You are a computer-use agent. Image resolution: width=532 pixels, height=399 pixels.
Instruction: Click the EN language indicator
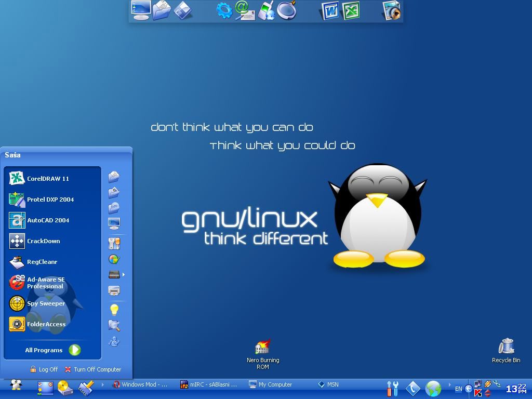click(458, 389)
